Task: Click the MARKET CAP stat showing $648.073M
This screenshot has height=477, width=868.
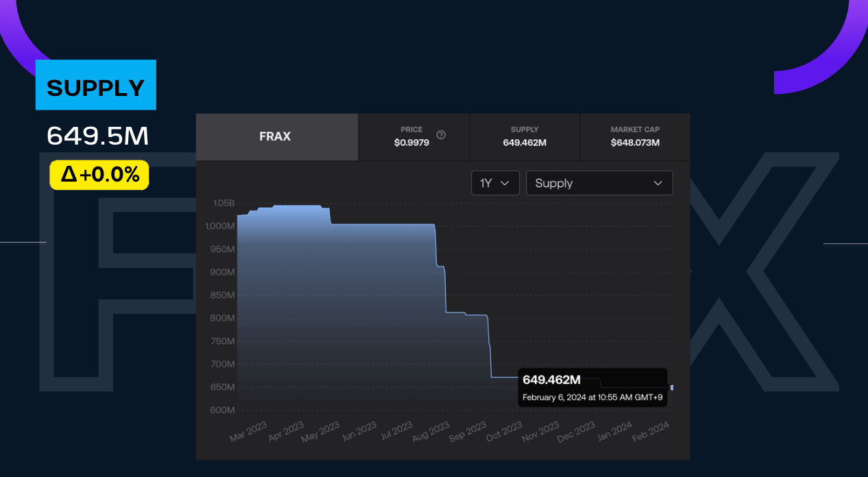Action: pyautogui.click(x=635, y=136)
